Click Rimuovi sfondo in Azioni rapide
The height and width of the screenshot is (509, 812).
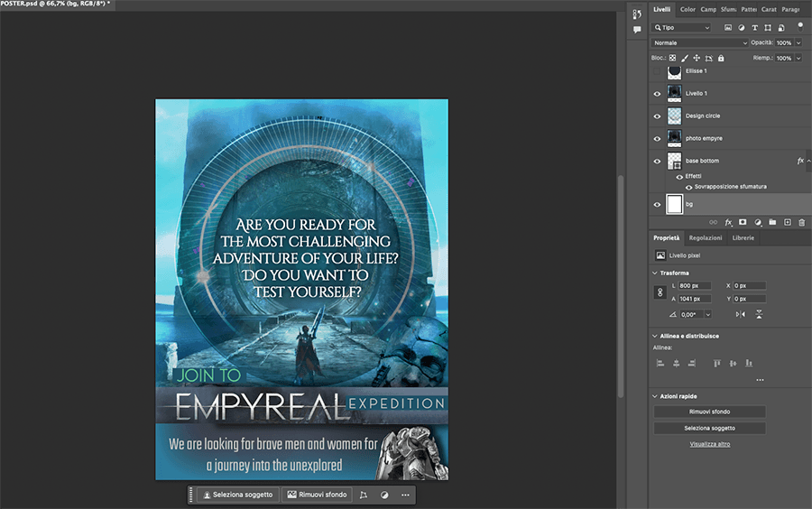[x=709, y=412]
